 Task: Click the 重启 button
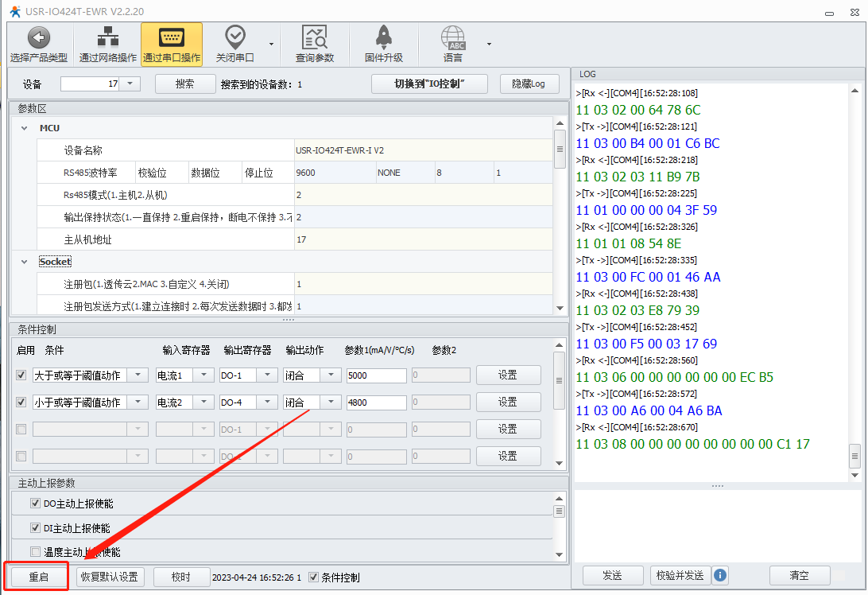pos(38,577)
